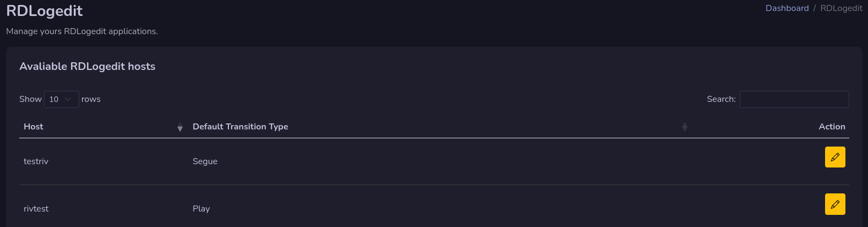
Task: Edit the testriv host entry
Action: (834, 157)
